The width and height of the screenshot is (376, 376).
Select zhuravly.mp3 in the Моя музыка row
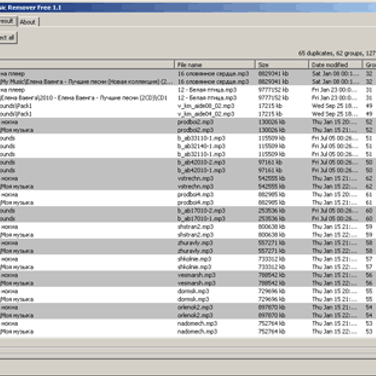click(x=195, y=251)
